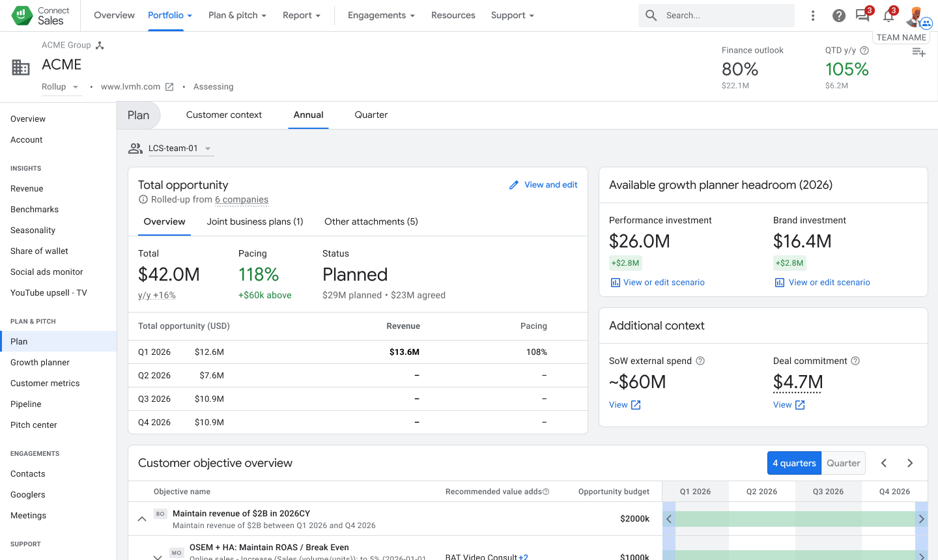Collapse the Maintain revenue of $2B objective

click(141, 519)
